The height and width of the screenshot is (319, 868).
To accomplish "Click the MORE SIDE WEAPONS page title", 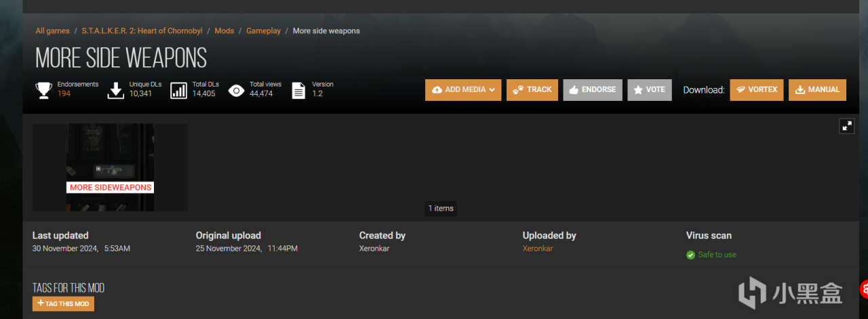I will (121, 58).
